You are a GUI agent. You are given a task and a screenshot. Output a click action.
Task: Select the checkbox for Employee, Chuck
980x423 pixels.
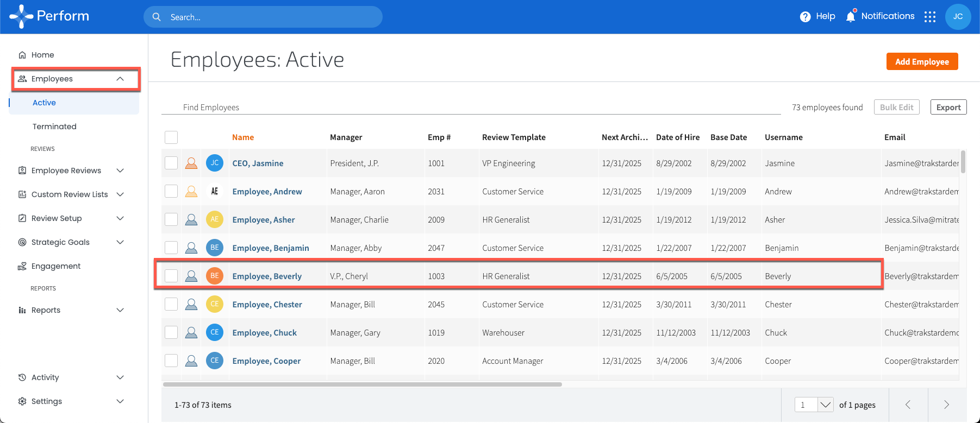pos(171,333)
